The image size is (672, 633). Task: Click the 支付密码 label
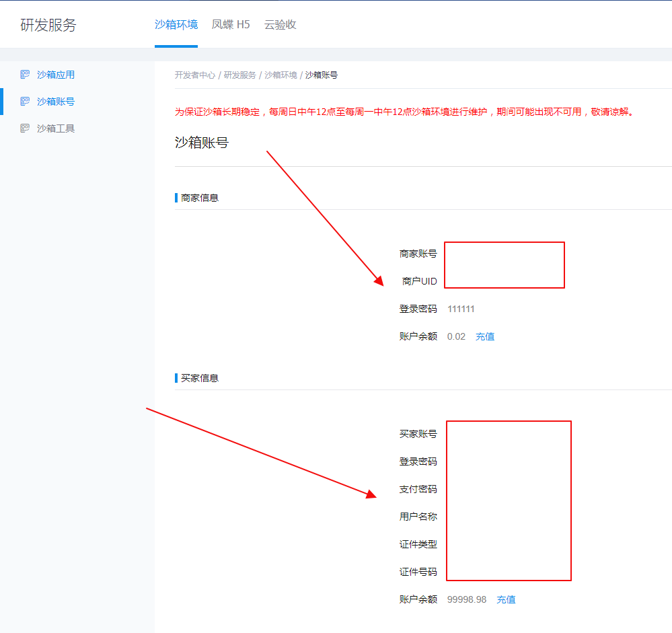coord(418,489)
